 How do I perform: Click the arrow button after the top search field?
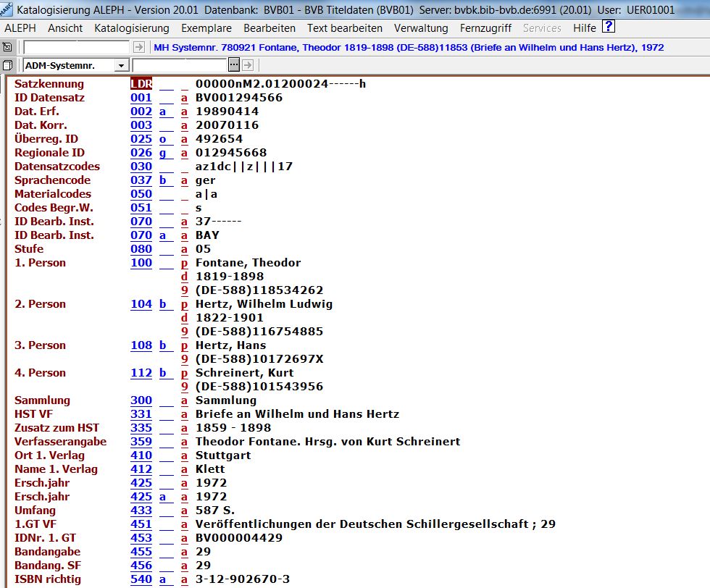tap(138, 47)
